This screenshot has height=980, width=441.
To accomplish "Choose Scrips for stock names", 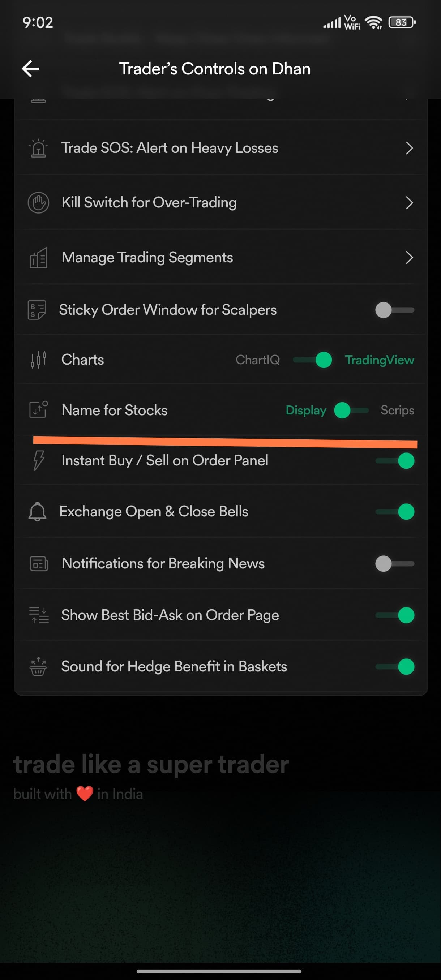I will 397,410.
